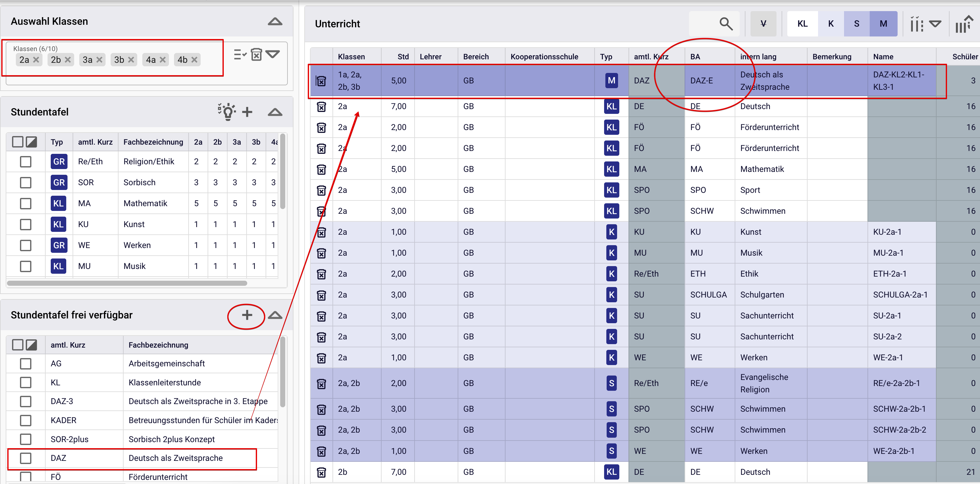Click the search magnifier in Unterricht header
980x484 pixels.
[725, 24]
